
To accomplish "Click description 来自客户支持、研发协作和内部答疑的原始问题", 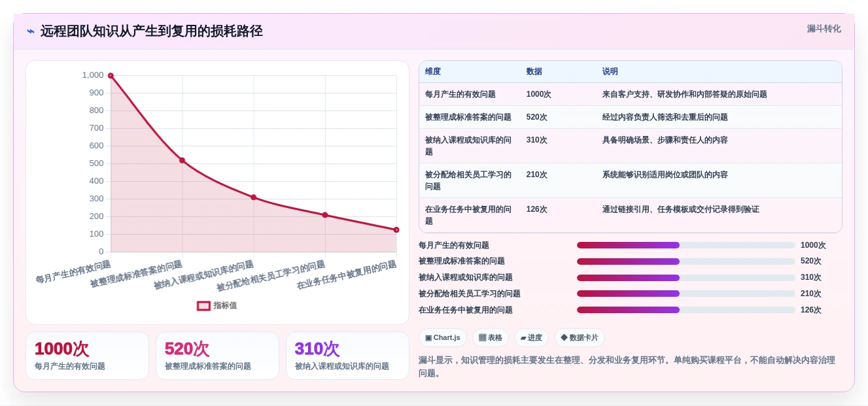I will tap(685, 95).
